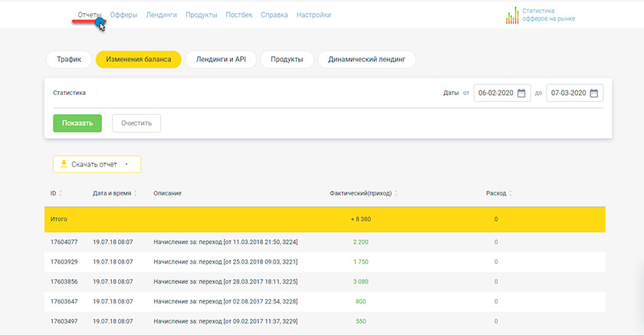The image size is (644, 335).
Task: Open Настройки in the top navigation
Action: [314, 15]
